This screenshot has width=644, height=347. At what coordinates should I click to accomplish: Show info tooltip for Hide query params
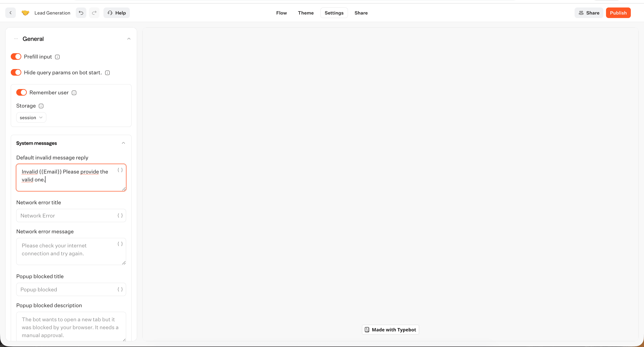coord(107,73)
